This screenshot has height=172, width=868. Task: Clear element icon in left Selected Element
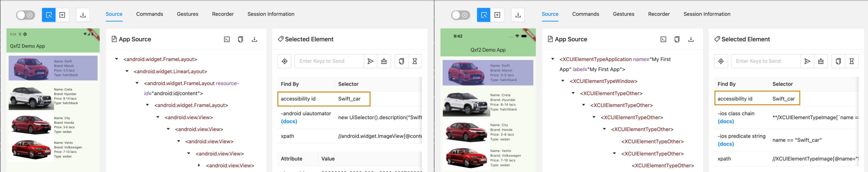(x=384, y=61)
